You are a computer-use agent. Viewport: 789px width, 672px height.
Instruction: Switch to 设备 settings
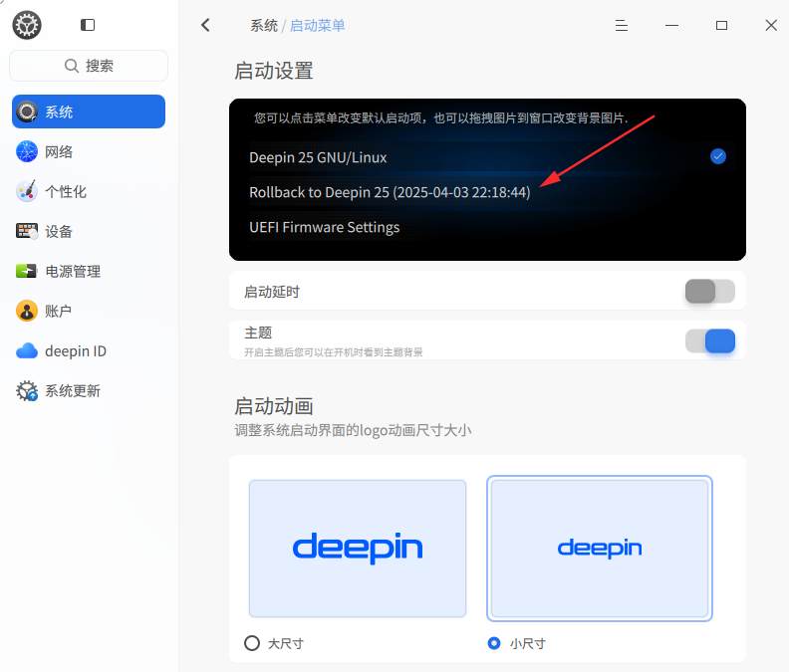[x=89, y=231]
